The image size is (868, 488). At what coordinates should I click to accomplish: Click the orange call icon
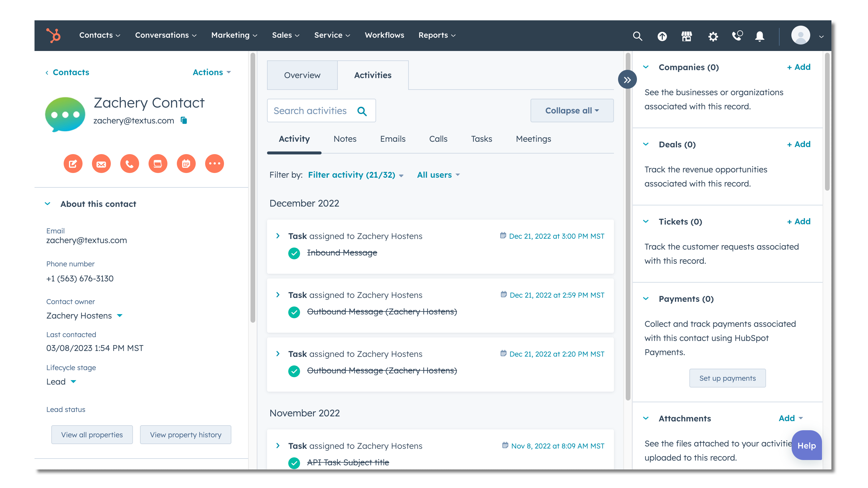click(x=129, y=164)
